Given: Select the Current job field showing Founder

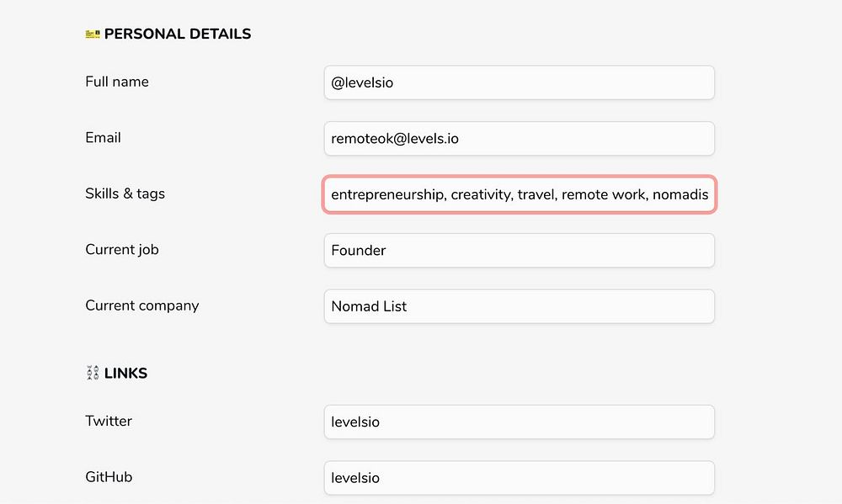Looking at the screenshot, I should [x=519, y=251].
